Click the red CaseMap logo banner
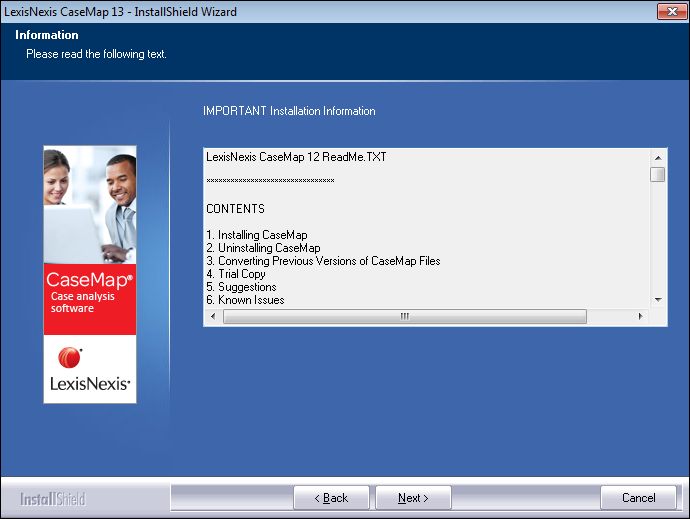 tap(90, 295)
